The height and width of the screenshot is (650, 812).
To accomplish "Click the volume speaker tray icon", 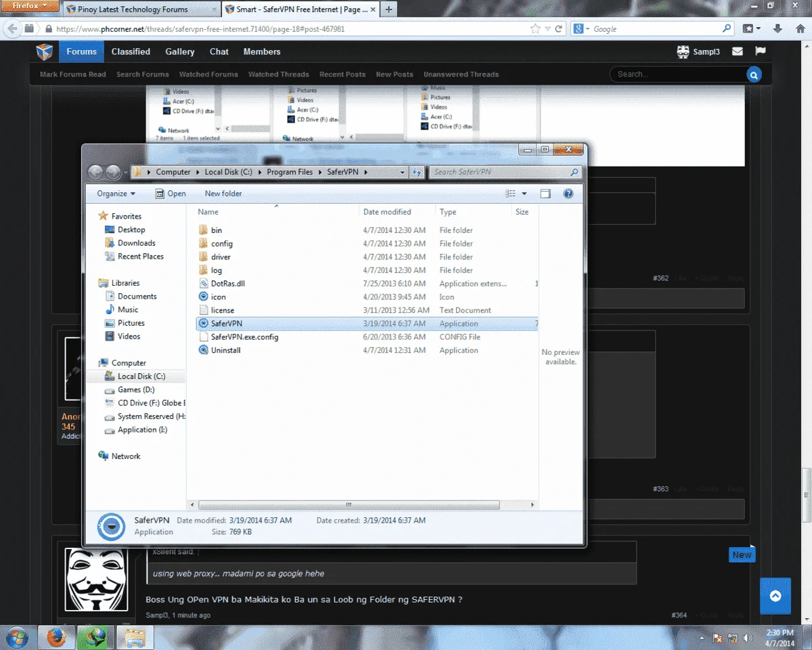I will (x=746, y=638).
